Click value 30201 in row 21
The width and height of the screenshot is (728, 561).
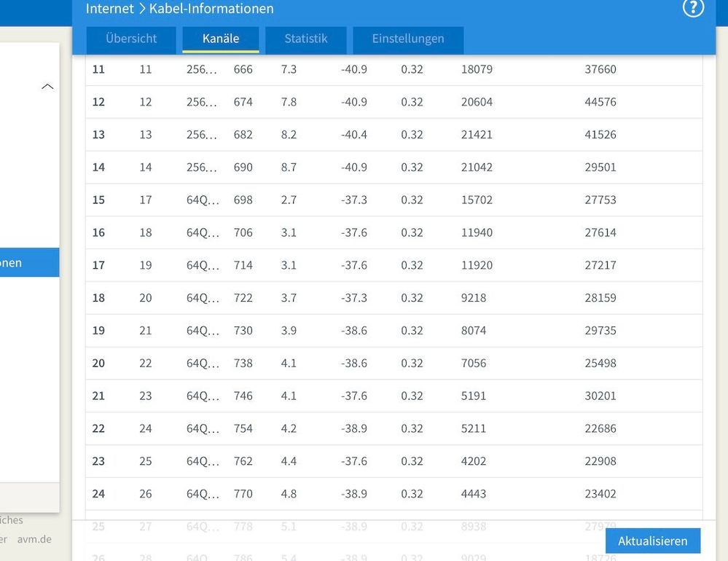point(600,396)
